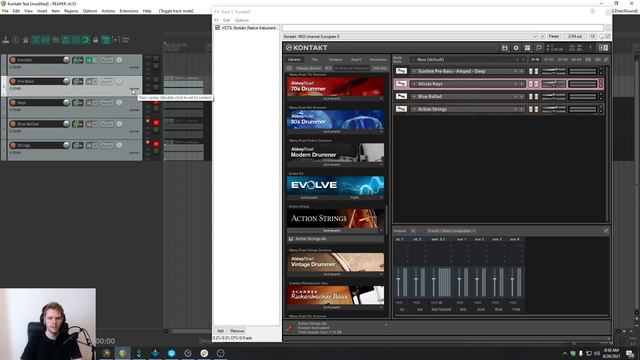Open the Reaper Insert menu
The image size is (640, 360).
(42, 11)
